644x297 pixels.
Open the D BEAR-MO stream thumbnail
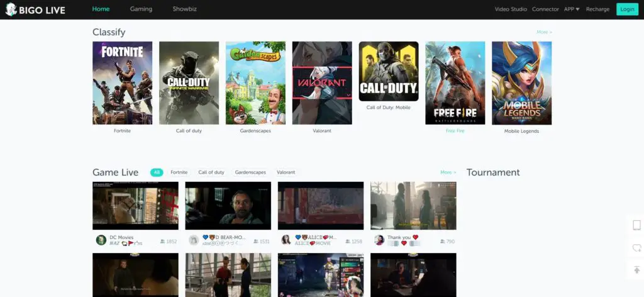[228, 206]
